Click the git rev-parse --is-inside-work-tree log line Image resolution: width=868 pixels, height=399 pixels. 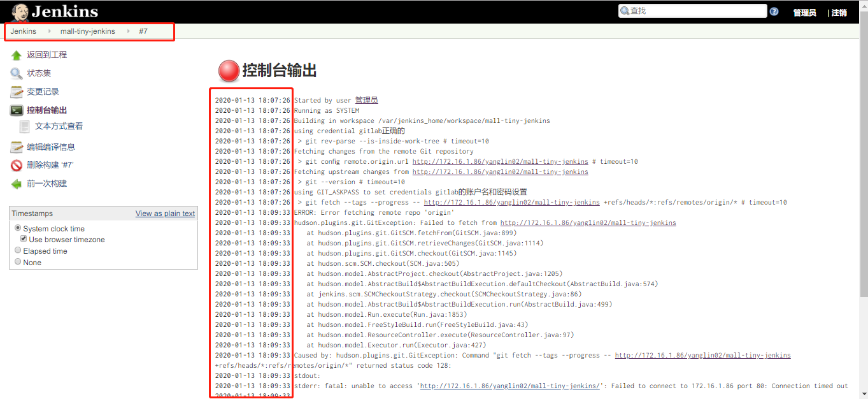393,141
